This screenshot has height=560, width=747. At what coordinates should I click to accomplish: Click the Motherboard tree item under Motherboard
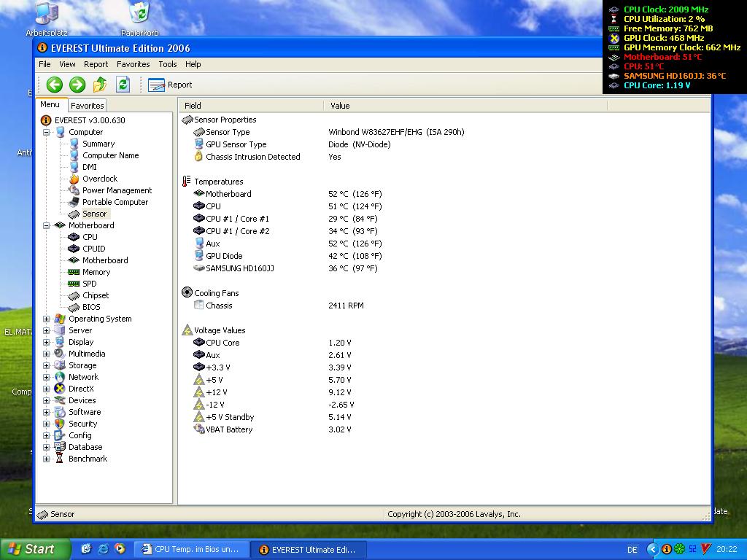coord(105,260)
